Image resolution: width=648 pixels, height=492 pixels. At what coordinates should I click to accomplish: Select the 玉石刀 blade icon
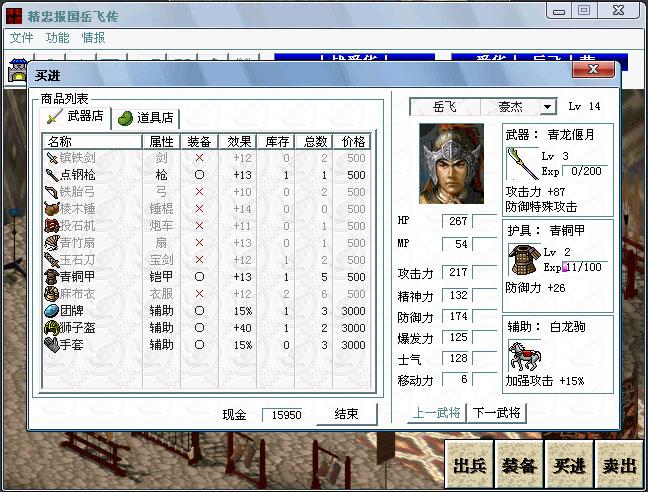pos(52,260)
